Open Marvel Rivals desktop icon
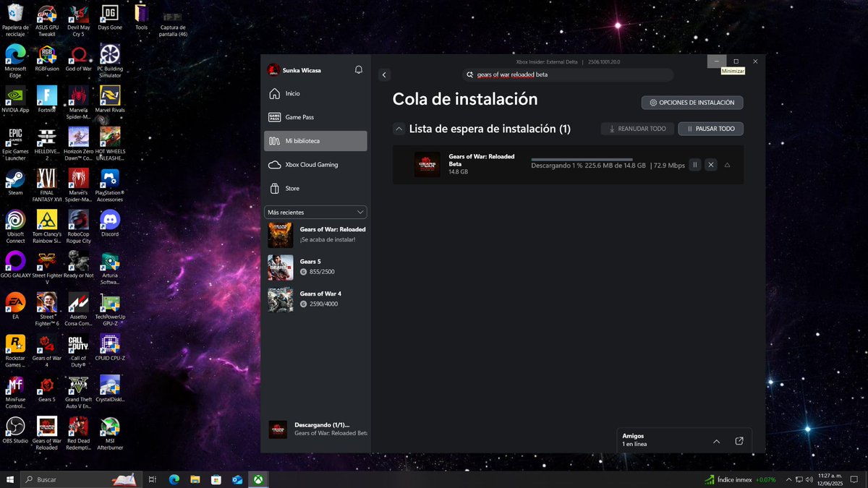Image resolution: width=868 pixels, height=488 pixels. (110, 100)
